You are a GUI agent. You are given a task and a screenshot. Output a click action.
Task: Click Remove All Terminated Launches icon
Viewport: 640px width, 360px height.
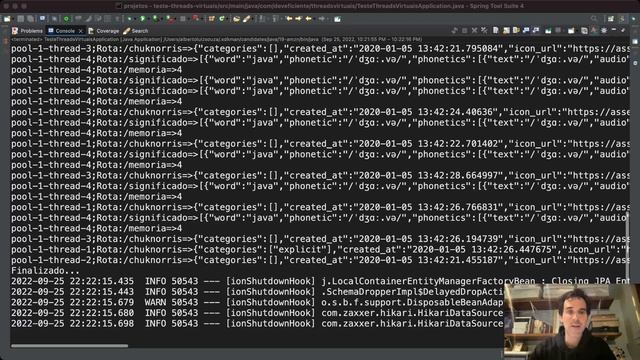point(484,30)
